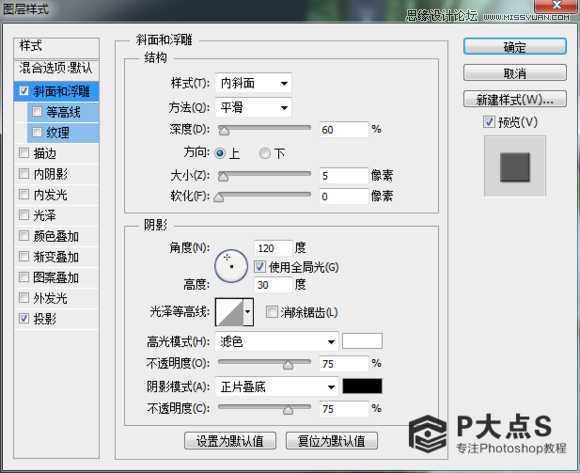Viewport: 580px width, 473px height.
Task: Select the 斜面和浮雕 style row
Action: click(57, 91)
